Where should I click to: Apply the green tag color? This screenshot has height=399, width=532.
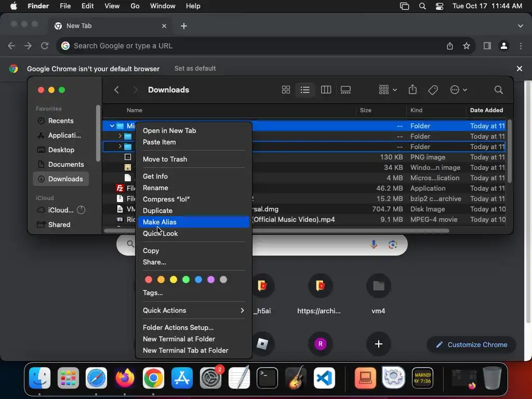tap(186, 280)
